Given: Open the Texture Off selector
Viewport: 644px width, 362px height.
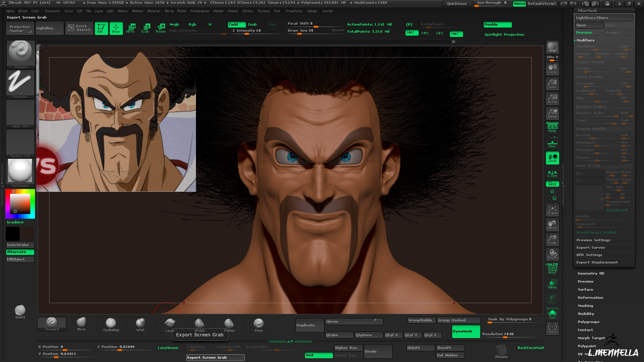Looking at the screenshot, I should [x=21, y=143].
